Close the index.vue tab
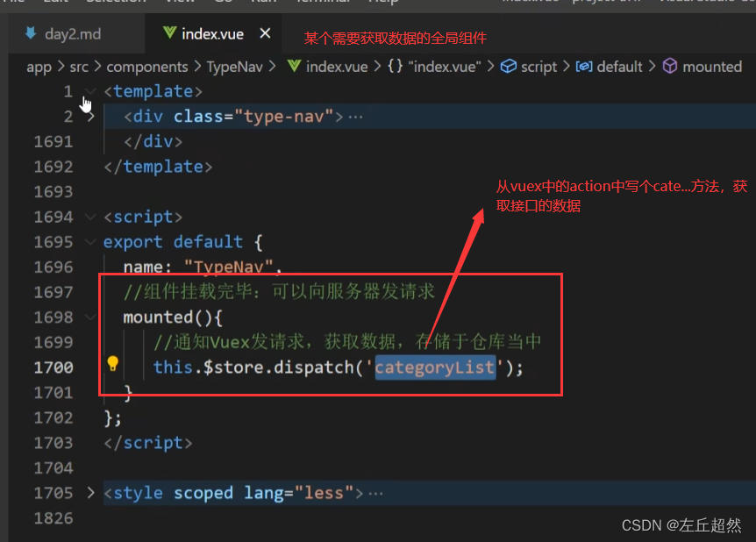This screenshot has width=756, height=542. coord(265,33)
